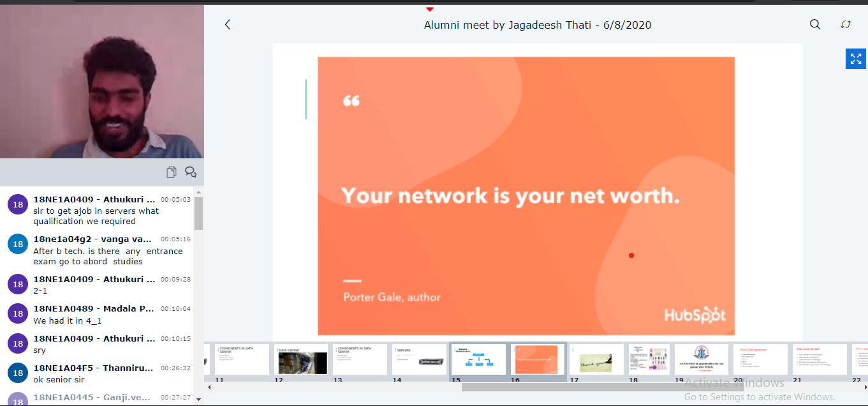This screenshot has height=406, width=868.
Task: Click chat message 'sry'
Action: click(x=40, y=350)
